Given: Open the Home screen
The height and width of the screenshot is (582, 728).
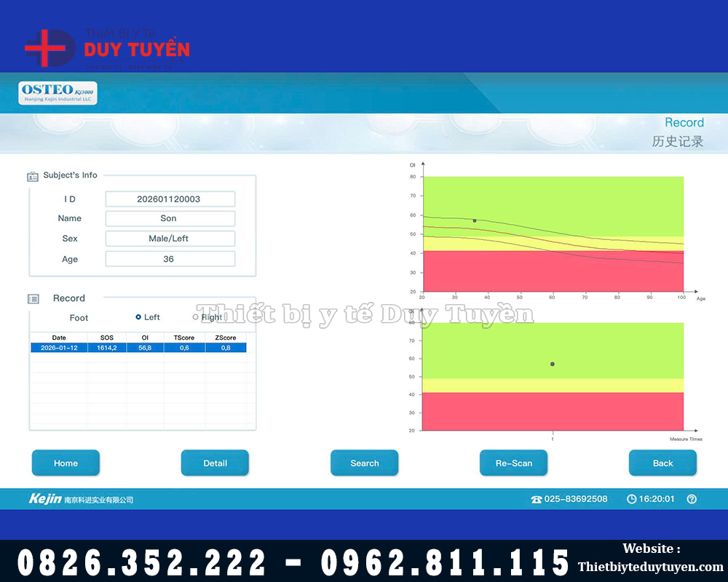Looking at the screenshot, I should (66, 463).
